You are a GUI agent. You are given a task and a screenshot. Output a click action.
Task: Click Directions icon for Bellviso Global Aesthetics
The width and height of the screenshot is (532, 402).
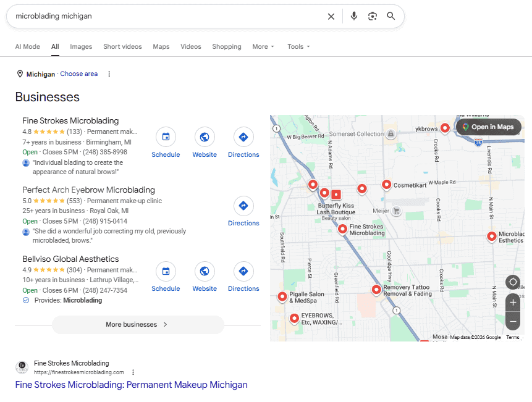click(x=243, y=271)
